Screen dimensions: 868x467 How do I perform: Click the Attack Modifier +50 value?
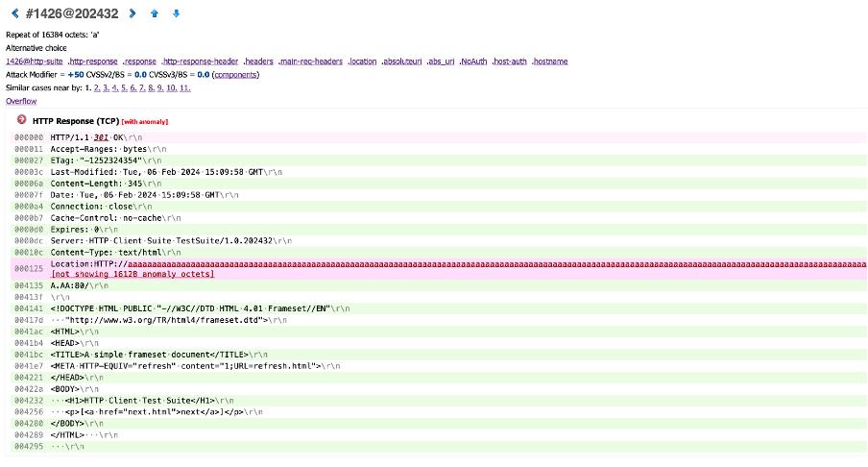coord(76,75)
